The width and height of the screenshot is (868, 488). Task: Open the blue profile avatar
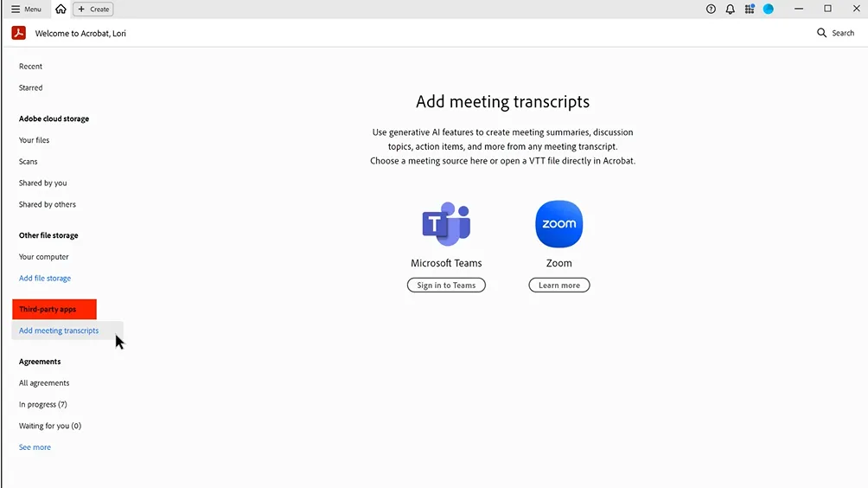coord(769,9)
